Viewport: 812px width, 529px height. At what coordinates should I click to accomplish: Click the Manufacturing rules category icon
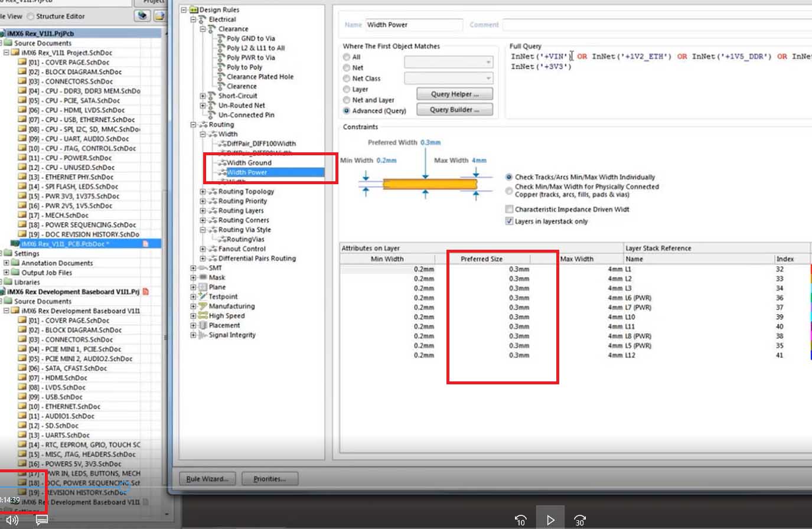pyautogui.click(x=203, y=306)
